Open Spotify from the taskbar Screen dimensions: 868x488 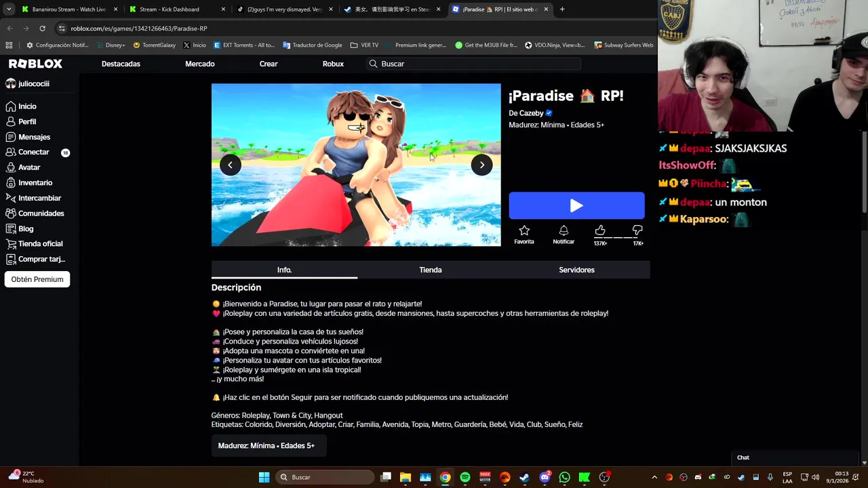pyautogui.click(x=465, y=477)
